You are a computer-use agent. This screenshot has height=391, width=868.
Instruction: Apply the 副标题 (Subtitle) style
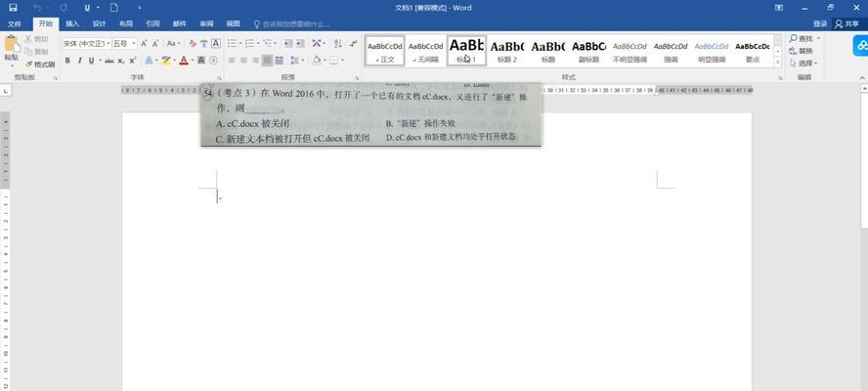tap(589, 51)
